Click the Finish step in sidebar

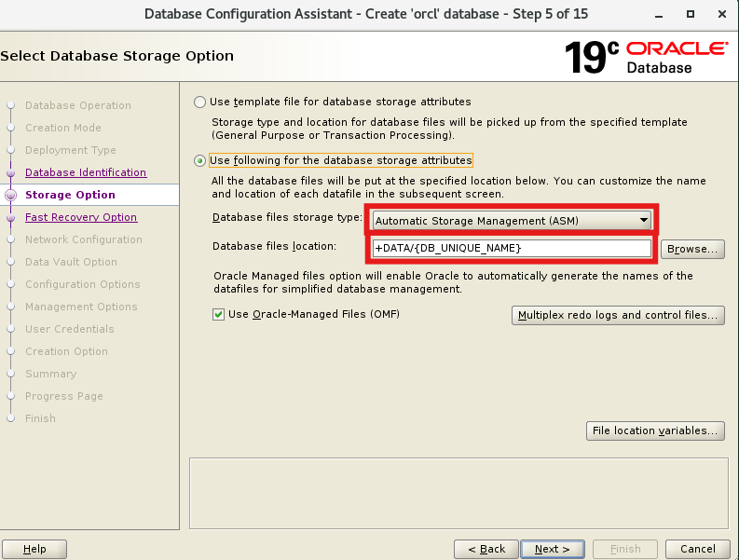pyautogui.click(x=40, y=418)
